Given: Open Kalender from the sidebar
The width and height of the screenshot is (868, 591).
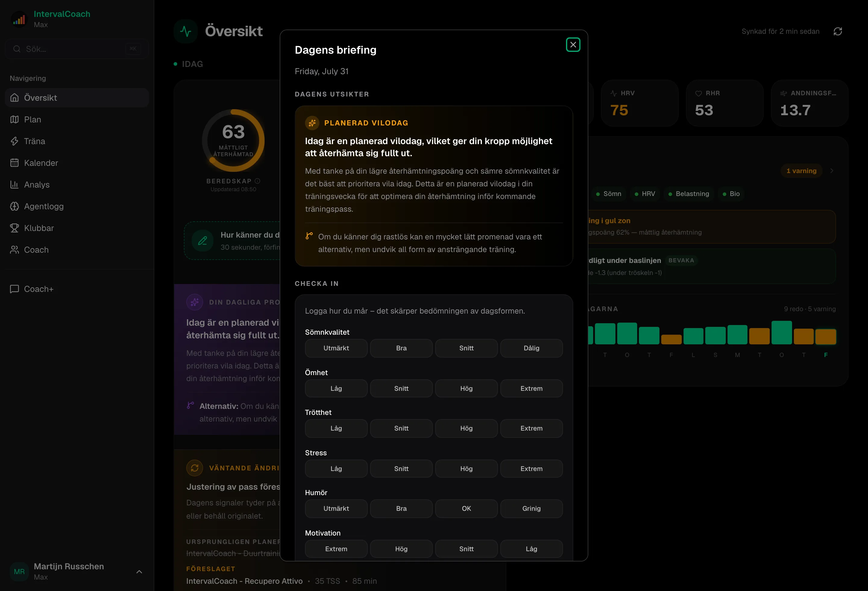Looking at the screenshot, I should pyautogui.click(x=77, y=163).
